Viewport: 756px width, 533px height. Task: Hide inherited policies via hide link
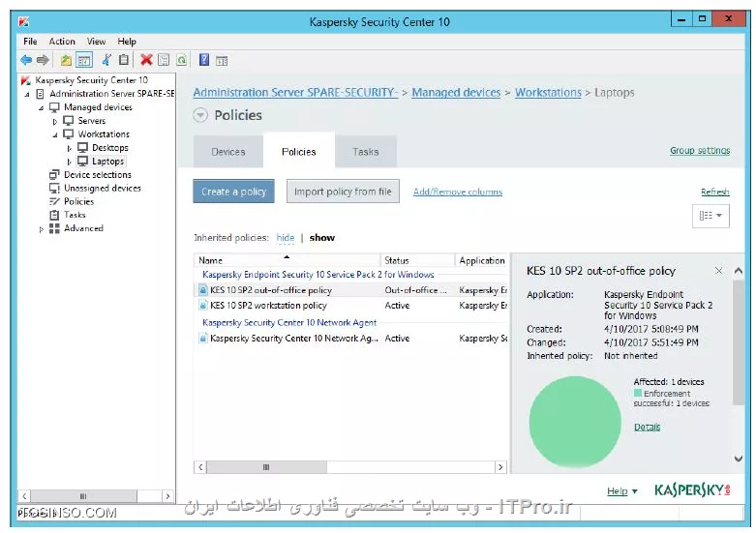point(286,238)
